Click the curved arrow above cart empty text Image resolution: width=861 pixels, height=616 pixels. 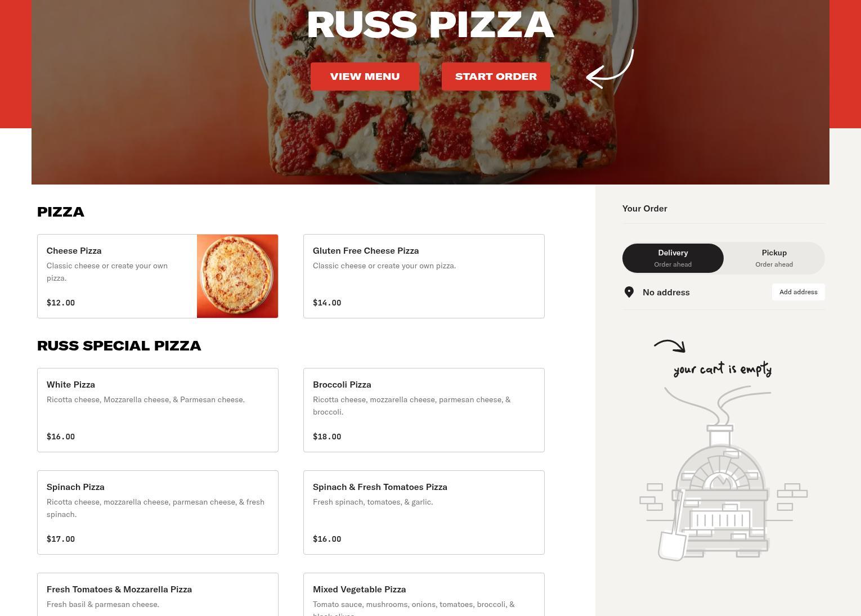click(x=670, y=345)
